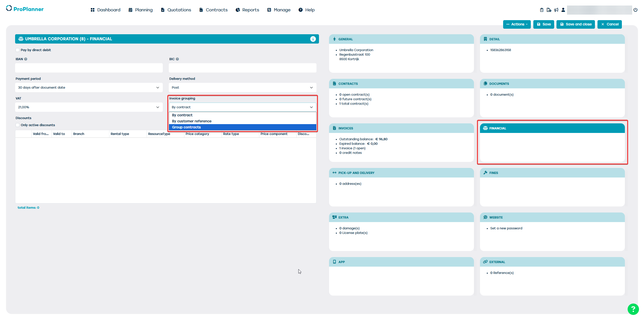The width and height of the screenshot is (644, 320).
Task: Select Group contracts invoice grouping option
Action: (x=186, y=127)
